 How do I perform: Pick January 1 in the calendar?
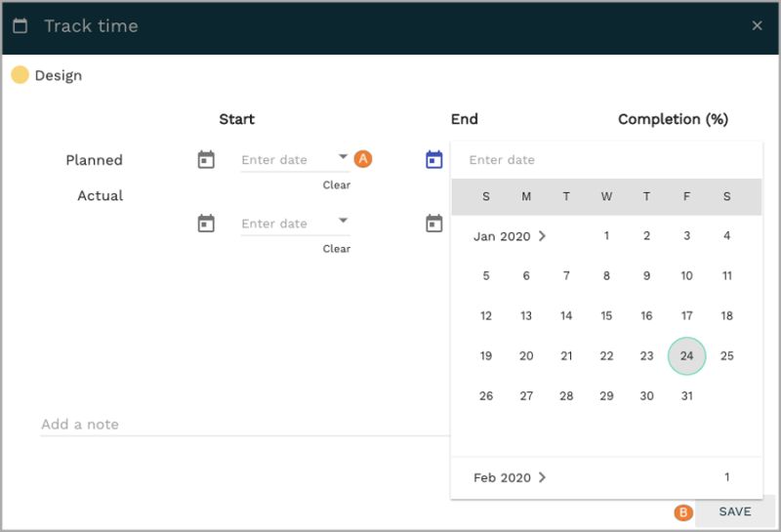tap(606, 235)
